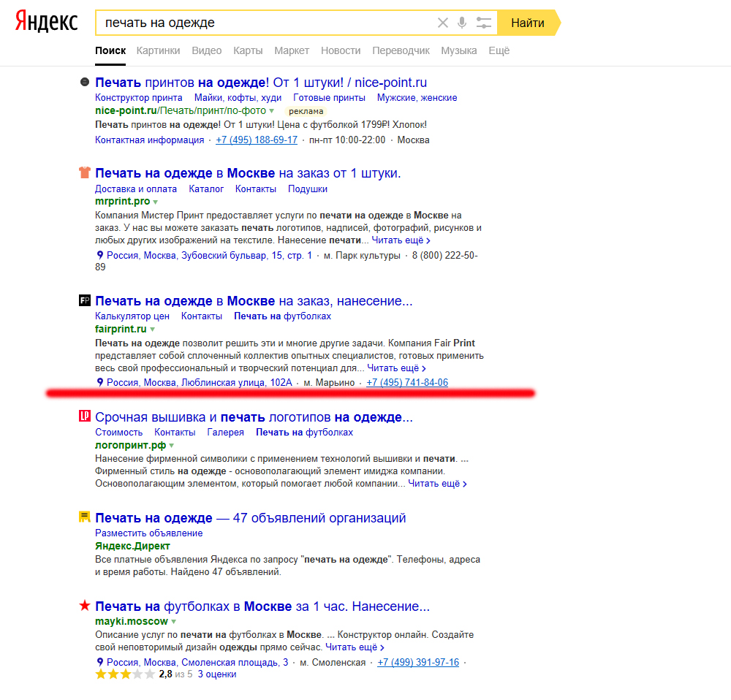Open the Новости tab

point(341,50)
